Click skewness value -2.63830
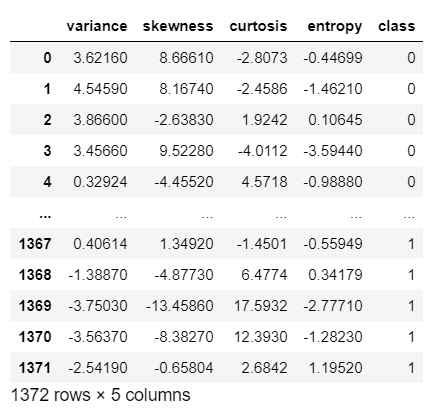 pos(184,120)
